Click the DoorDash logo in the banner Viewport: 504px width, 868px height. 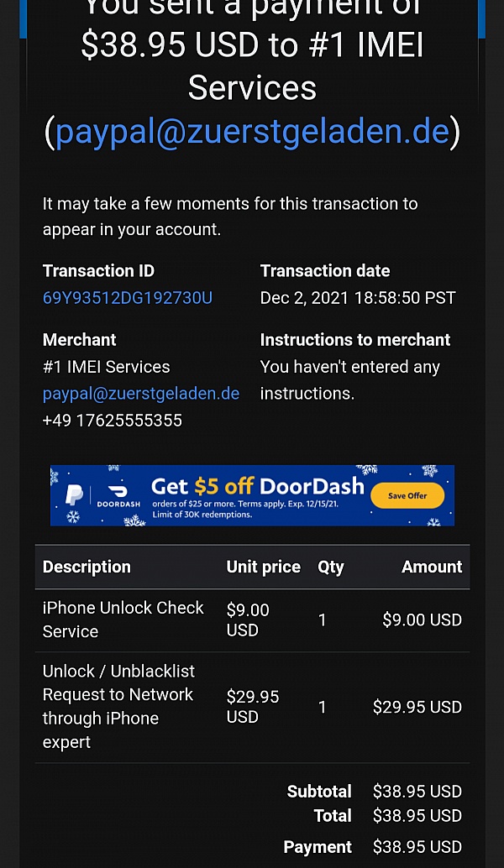118,495
